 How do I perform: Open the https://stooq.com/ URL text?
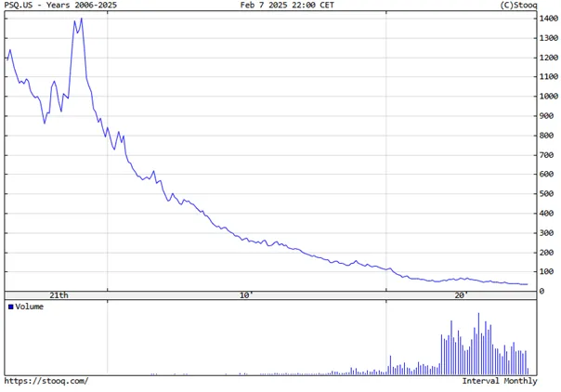pyautogui.click(x=46, y=381)
